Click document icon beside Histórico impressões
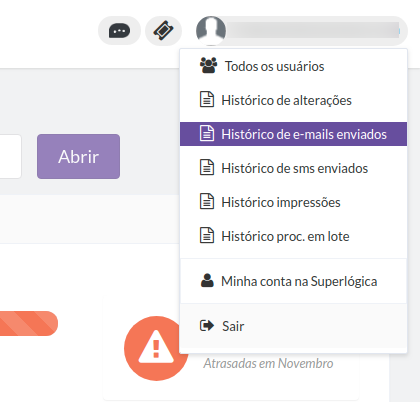This screenshot has width=420, height=402. click(207, 201)
